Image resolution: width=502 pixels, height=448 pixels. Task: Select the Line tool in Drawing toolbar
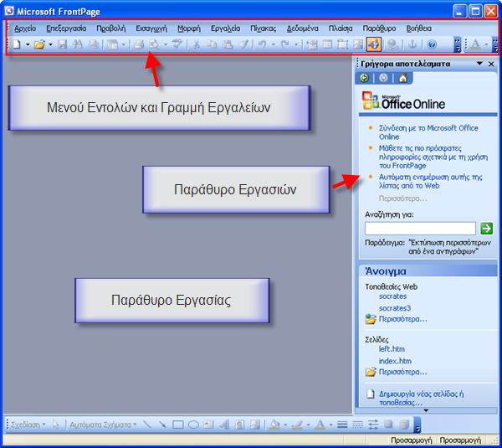coord(147,425)
